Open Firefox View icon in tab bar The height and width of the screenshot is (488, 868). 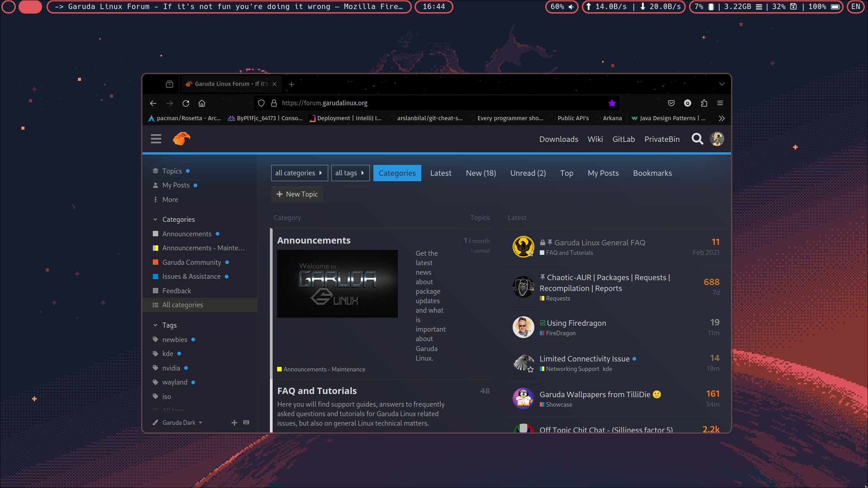click(170, 84)
